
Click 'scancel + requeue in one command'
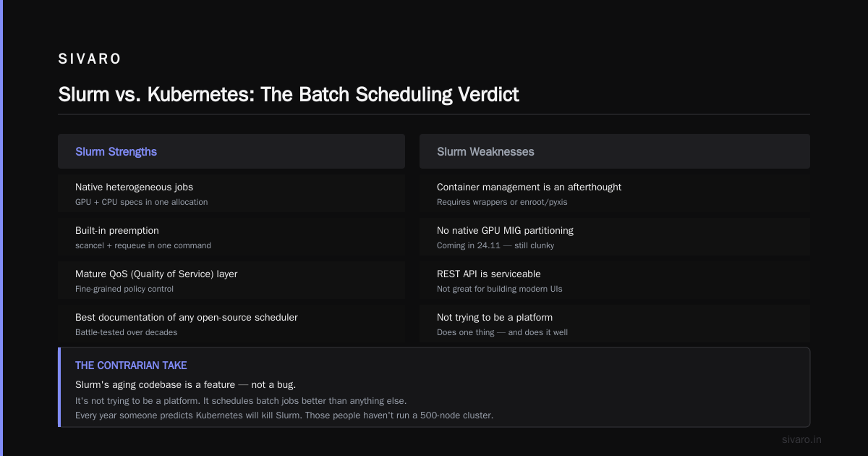[x=143, y=245]
